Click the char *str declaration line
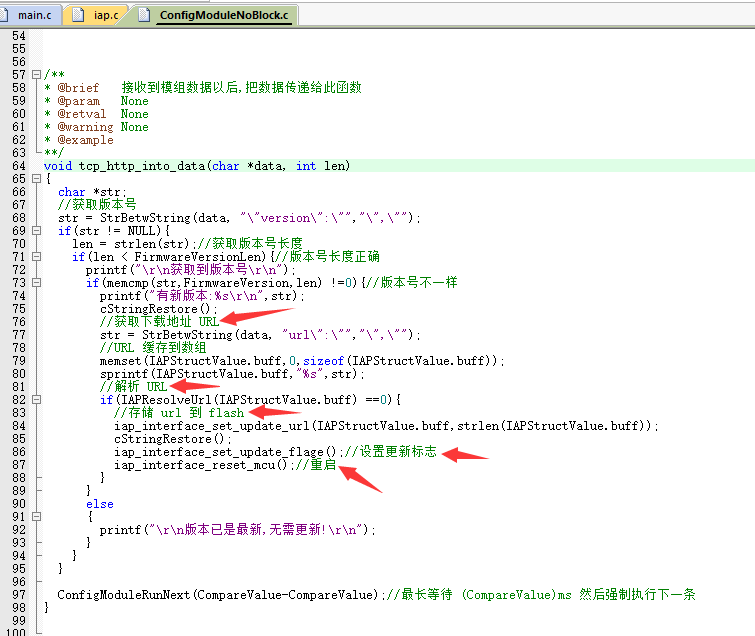755x636 pixels. click(92, 192)
